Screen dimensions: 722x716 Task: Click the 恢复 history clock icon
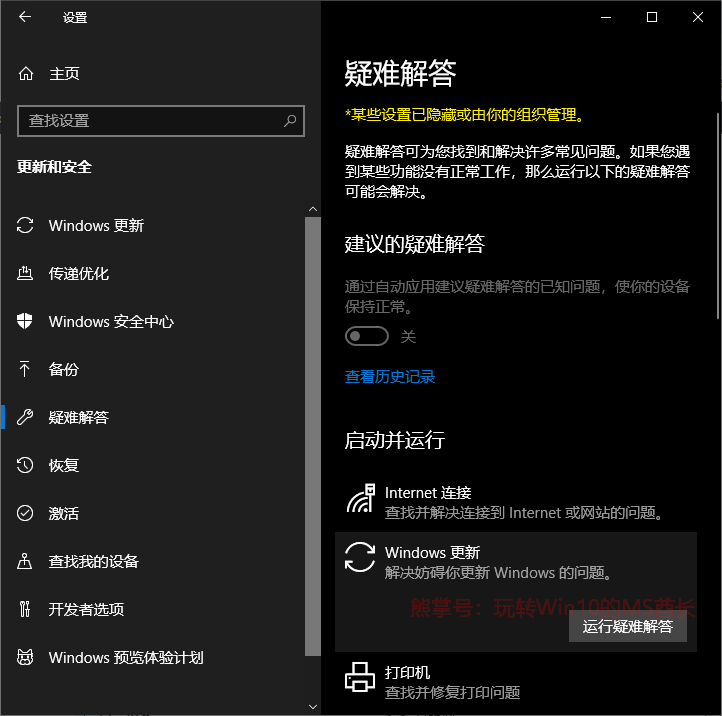coord(25,465)
